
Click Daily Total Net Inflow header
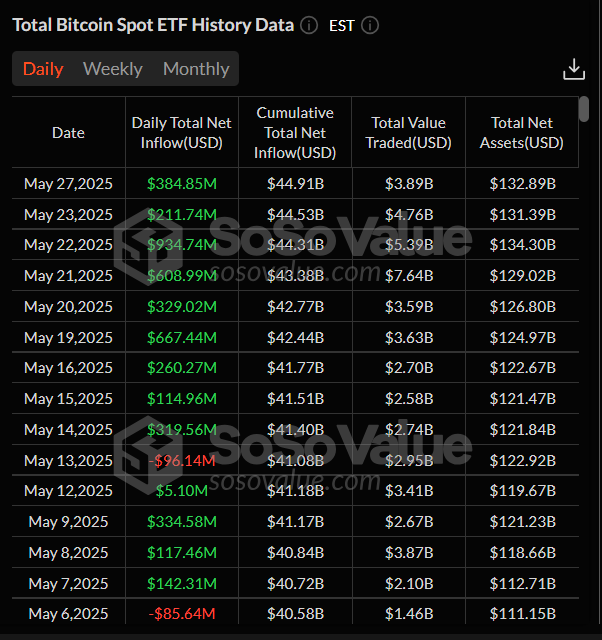click(182, 133)
